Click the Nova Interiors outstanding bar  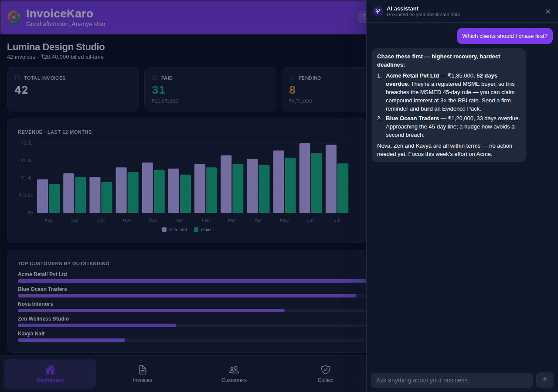pos(151,311)
